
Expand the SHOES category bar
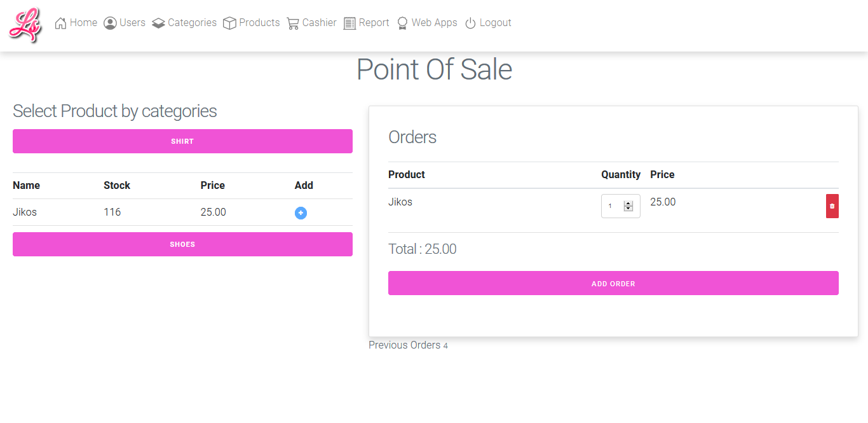182,244
